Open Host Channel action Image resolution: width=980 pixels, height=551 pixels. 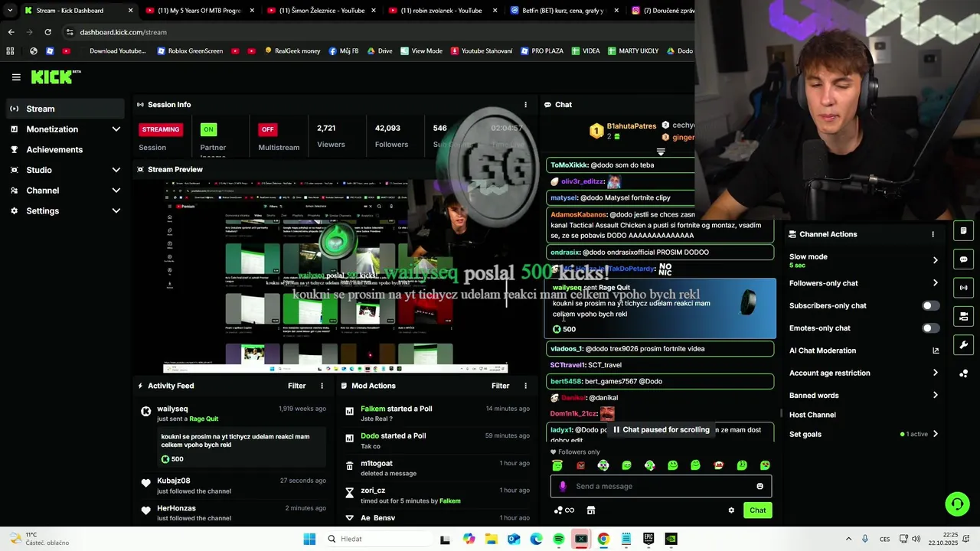coord(812,415)
